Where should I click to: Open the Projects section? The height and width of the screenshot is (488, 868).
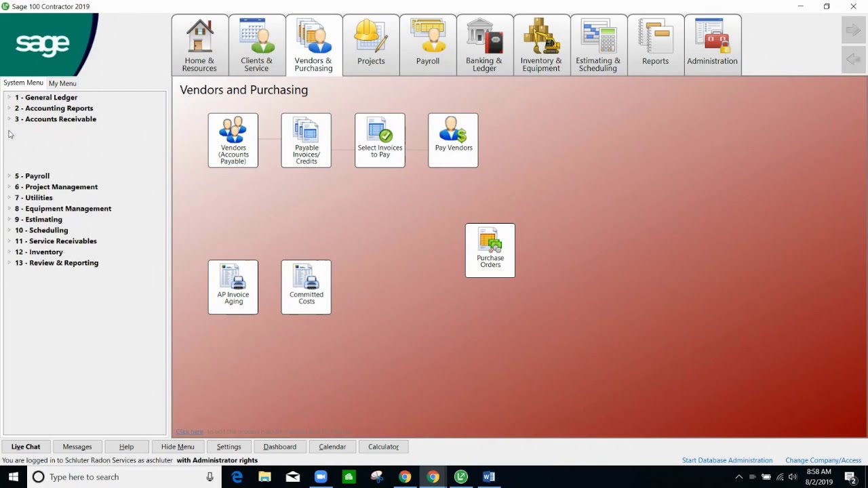coord(371,45)
